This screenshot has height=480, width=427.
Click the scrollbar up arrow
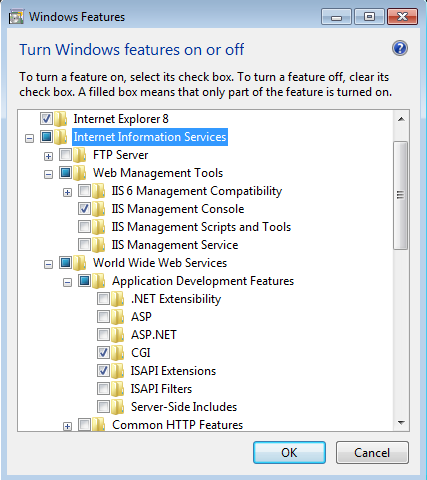point(401,119)
